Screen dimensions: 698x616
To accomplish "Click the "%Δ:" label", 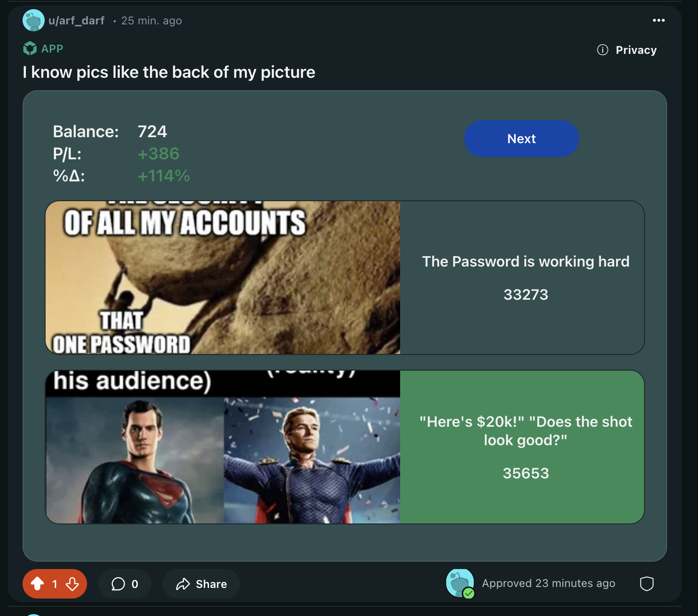I will point(69,176).
